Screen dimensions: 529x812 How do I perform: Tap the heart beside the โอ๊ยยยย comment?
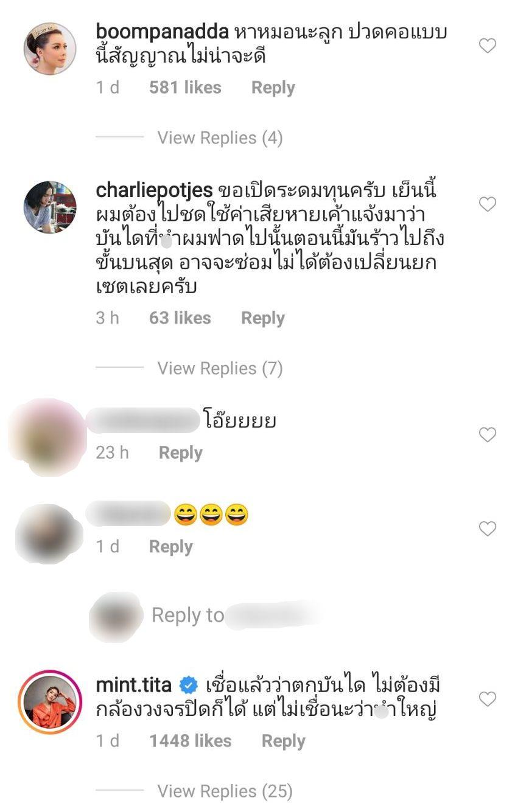(488, 434)
